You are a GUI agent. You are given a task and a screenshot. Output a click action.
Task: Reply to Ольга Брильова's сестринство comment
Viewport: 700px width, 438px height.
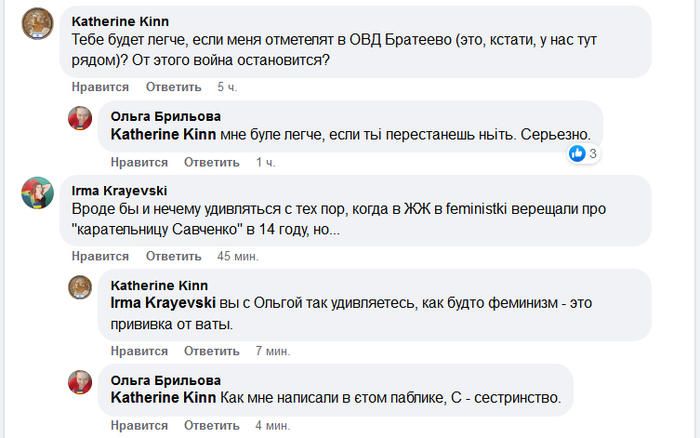tap(212, 424)
